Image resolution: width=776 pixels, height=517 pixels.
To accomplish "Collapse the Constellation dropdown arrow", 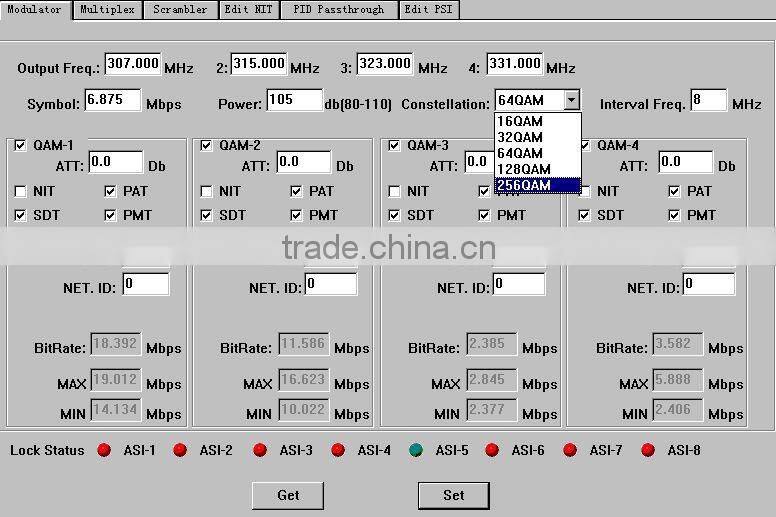I will (571, 100).
